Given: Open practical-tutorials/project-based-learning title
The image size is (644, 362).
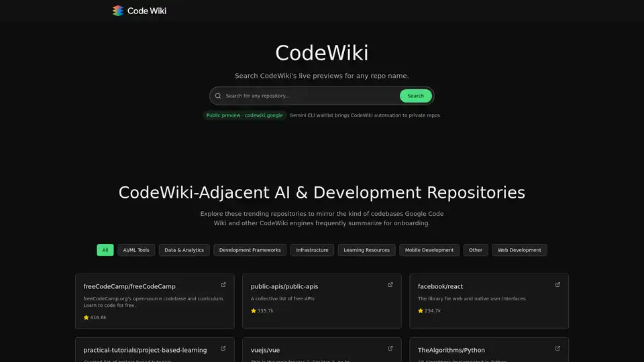Looking at the screenshot, I should coord(145,350).
